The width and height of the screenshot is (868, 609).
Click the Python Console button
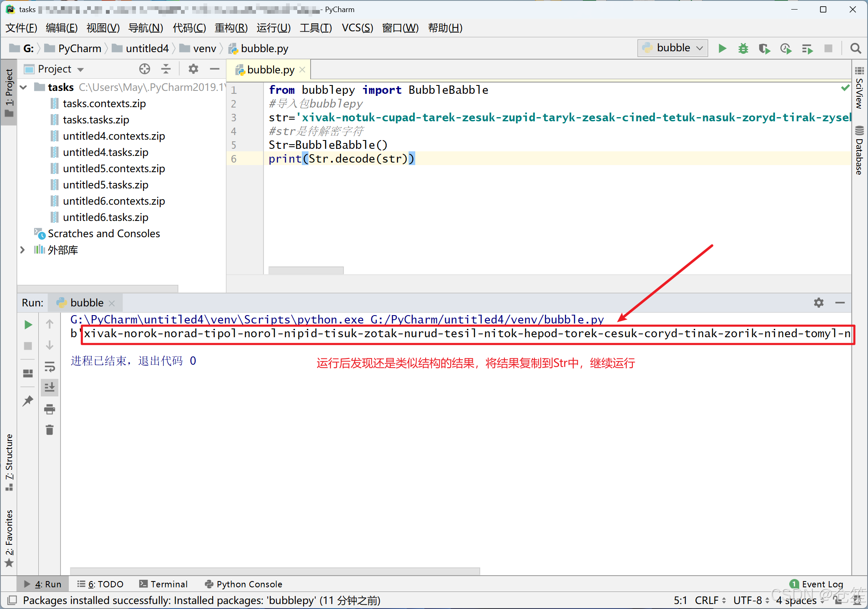click(x=243, y=584)
